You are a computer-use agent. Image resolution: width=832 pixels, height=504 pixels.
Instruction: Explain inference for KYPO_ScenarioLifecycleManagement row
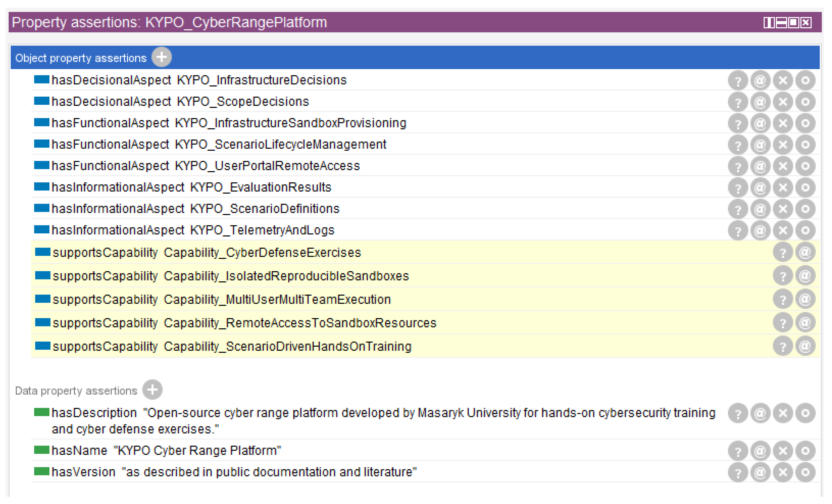pos(738,145)
